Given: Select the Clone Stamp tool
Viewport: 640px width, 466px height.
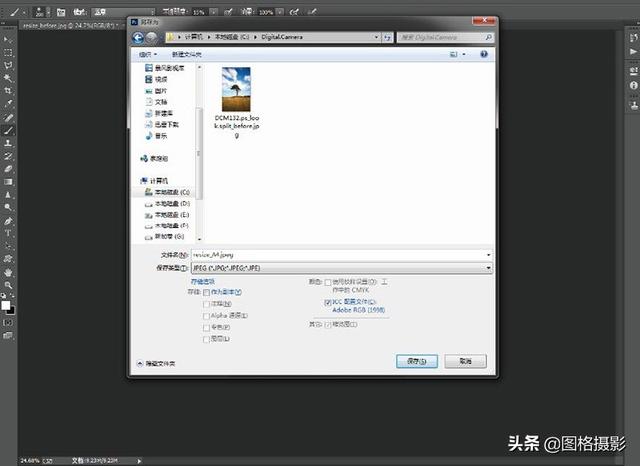Looking at the screenshot, I should click(x=7, y=143).
